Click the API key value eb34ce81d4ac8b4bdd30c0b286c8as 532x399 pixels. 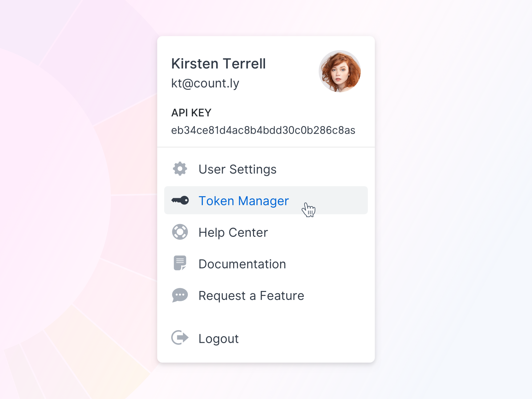[263, 130]
